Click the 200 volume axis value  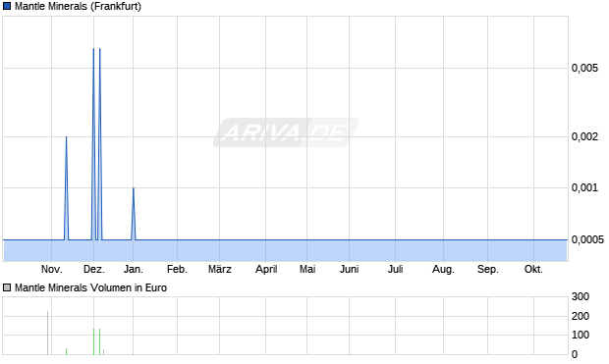tap(581, 316)
